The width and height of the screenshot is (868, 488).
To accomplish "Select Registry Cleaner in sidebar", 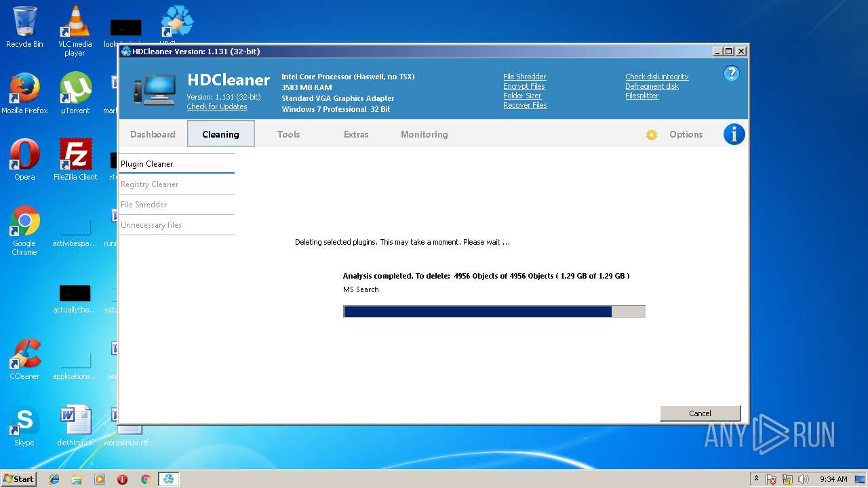I will coord(177,184).
